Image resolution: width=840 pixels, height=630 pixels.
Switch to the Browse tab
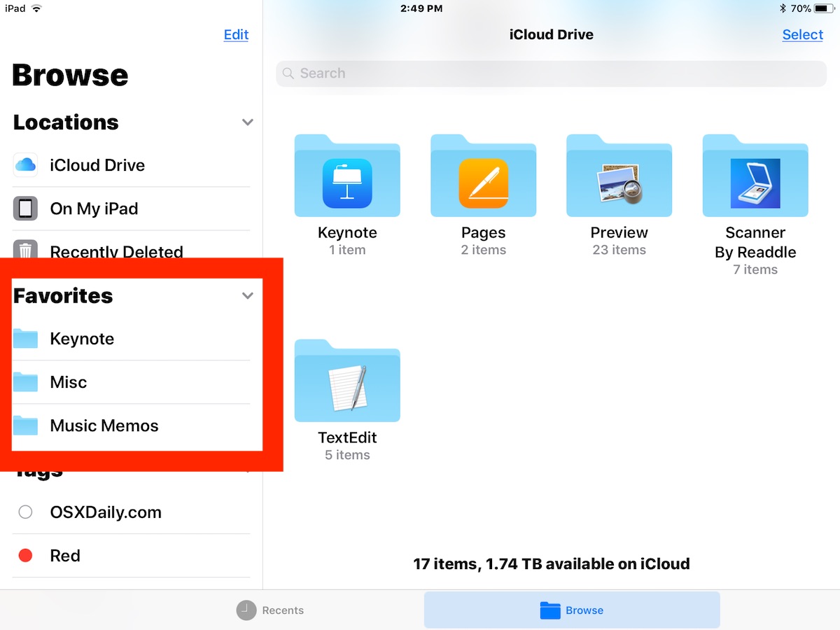pyautogui.click(x=572, y=610)
